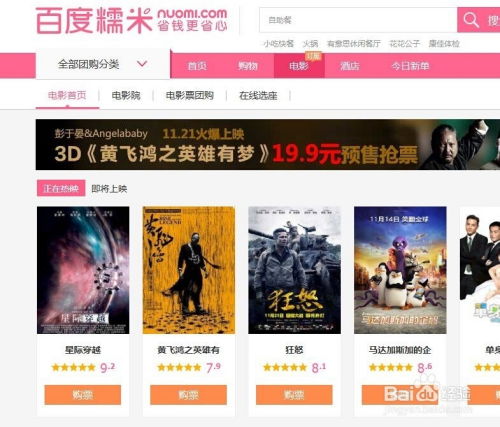The width and height of the screenshot is (500, 427).
Task: Select the 正在热映 toggle tab
Action: coord(61,188)
